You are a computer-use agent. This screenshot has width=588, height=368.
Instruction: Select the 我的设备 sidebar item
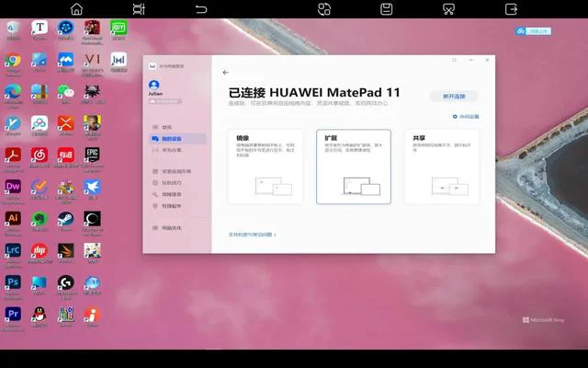point(177,139)
